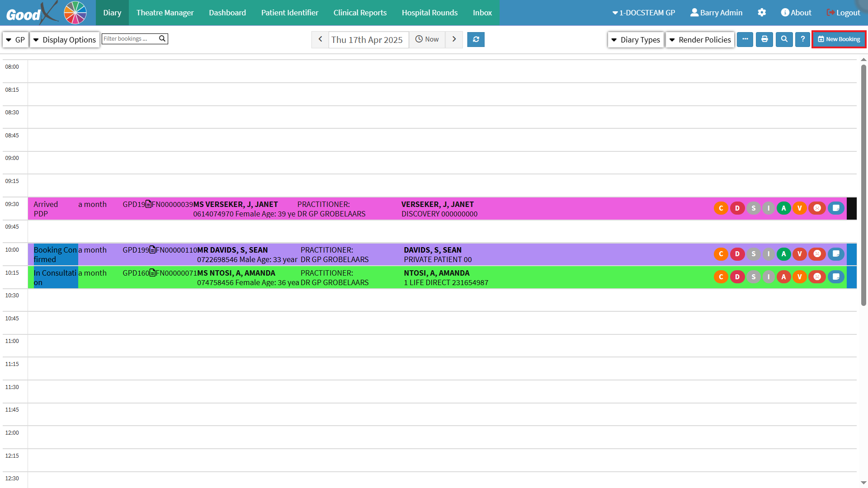Click the sad face icon on Davids booking

tap(817, 254)
